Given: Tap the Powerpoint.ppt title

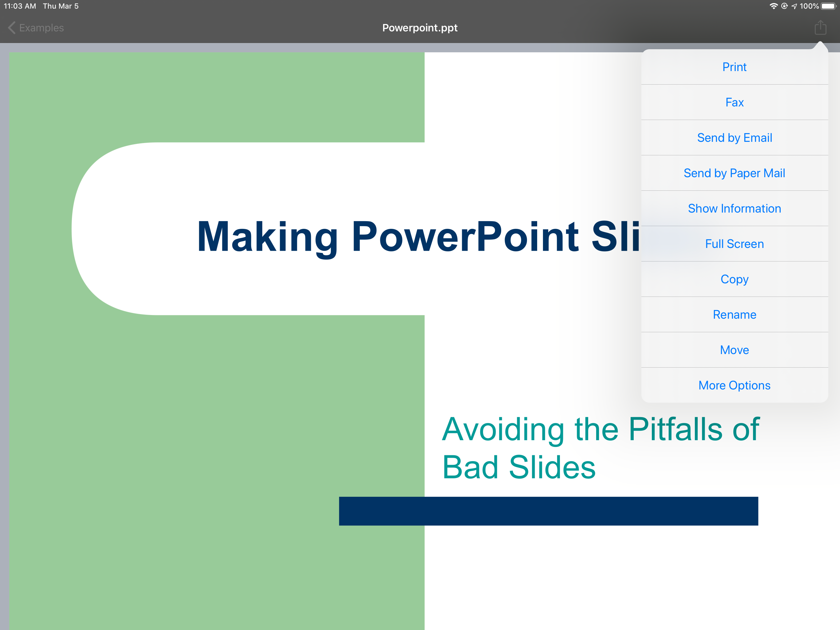Looking at the screenshot, I should tap(420, 28).
